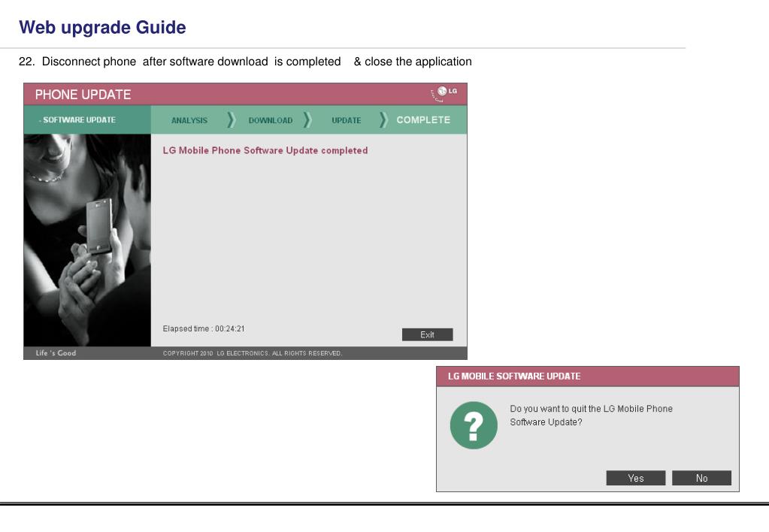Click the LG MOBILE SOFTWARE UPDATE dialog title
Screen dimensions: 769x532
coord(514,376)
